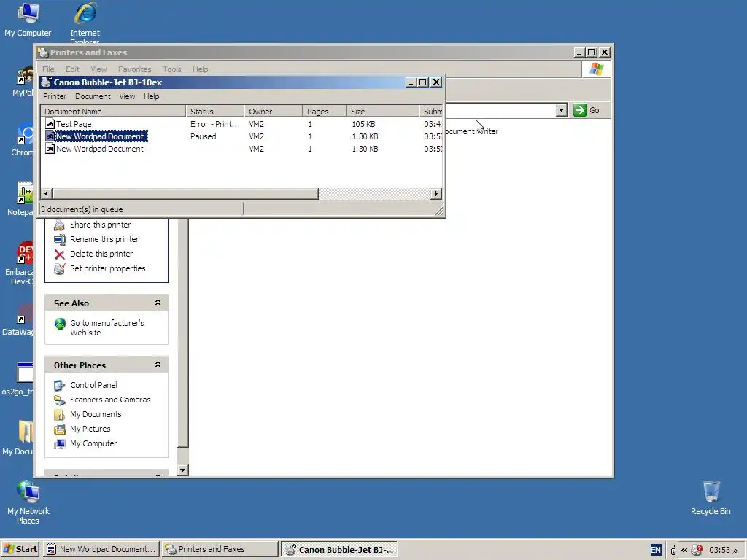Switch to Printers and Faxes taskbar button
Image resolution: width=747 pixels, height=560 pixels.
(220, 549)
